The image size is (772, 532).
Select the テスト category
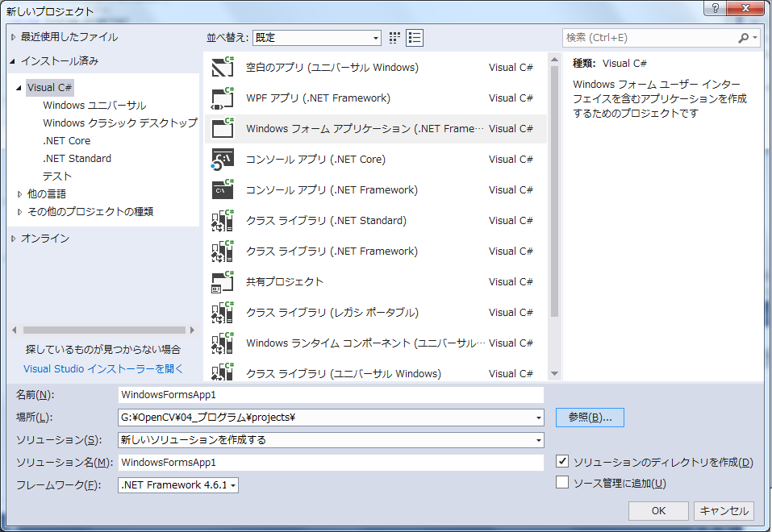point(57,177)
